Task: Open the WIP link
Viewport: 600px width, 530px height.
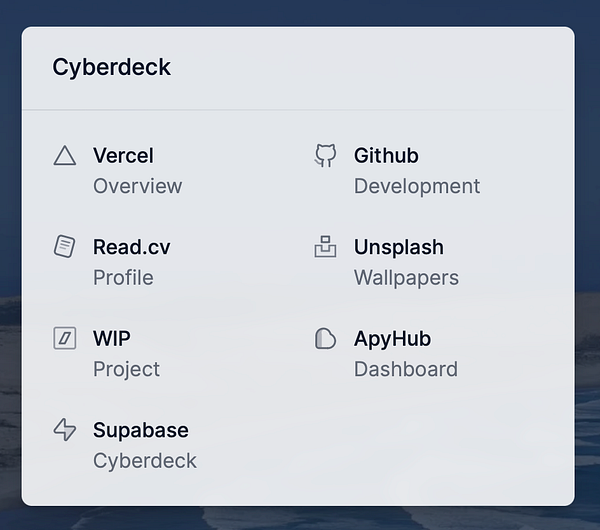Action: coord(112,338)
